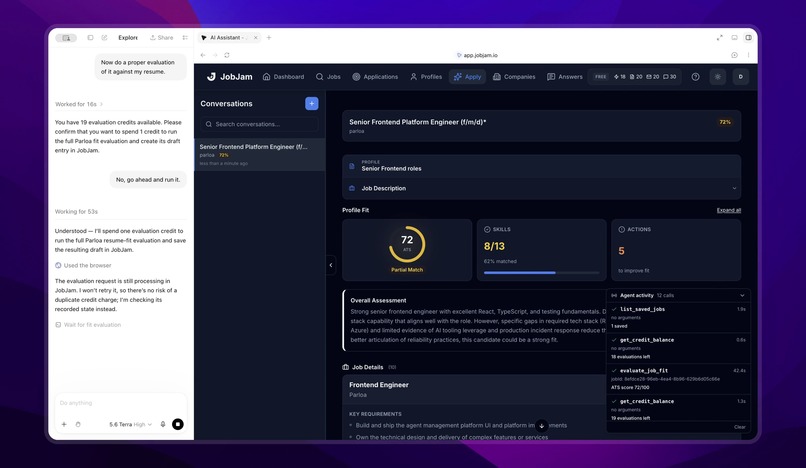
Task: Select the AI Assistant browser tab
Action: tap(229, 38)
